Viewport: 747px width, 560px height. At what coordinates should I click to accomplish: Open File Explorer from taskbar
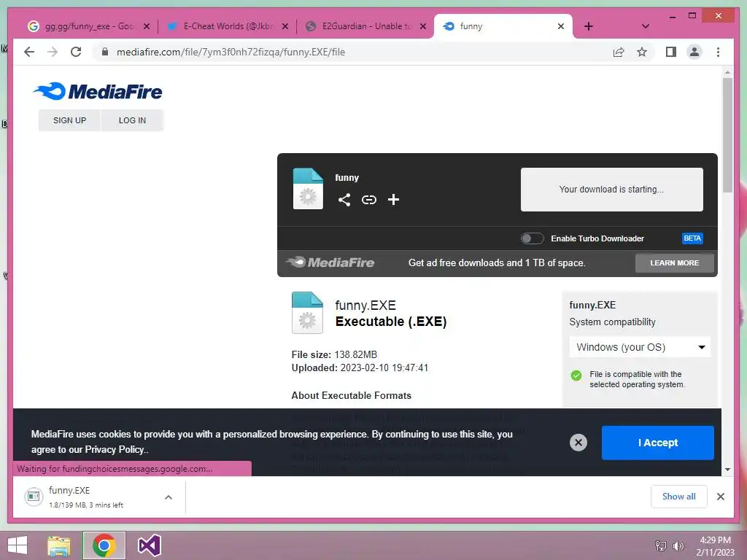tap(59, 545)
